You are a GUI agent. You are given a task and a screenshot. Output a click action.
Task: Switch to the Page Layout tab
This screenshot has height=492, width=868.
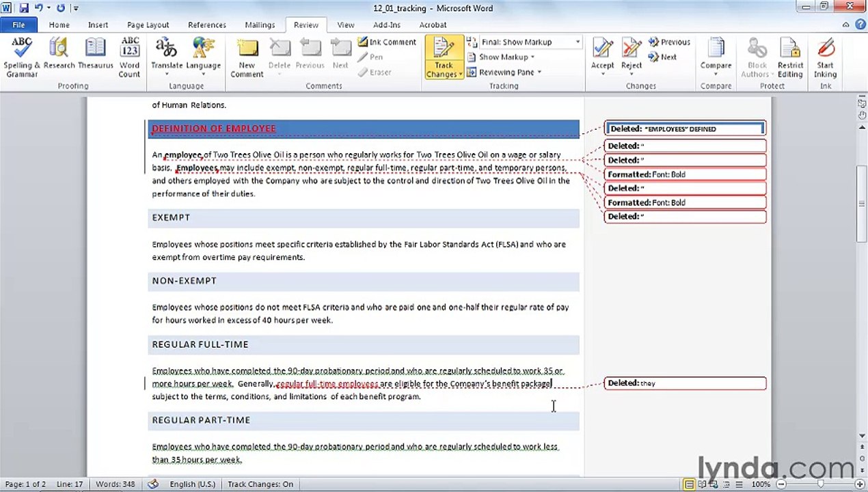[148, 25]
